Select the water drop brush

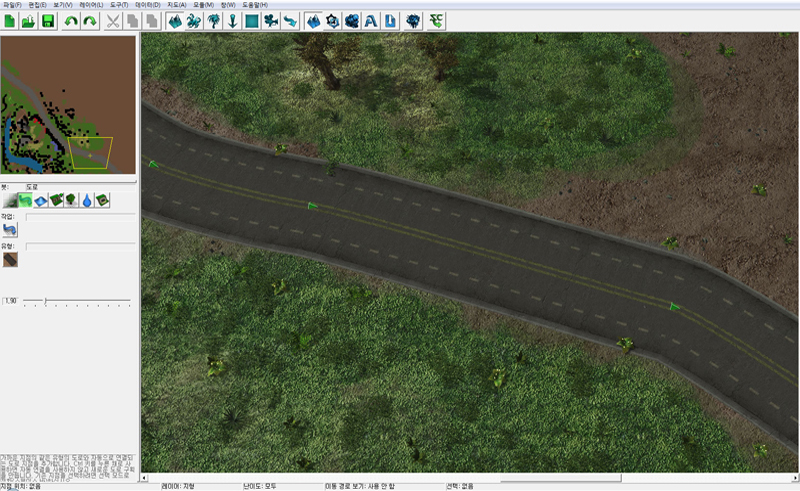pyautogui.click(x=87, y=200)
